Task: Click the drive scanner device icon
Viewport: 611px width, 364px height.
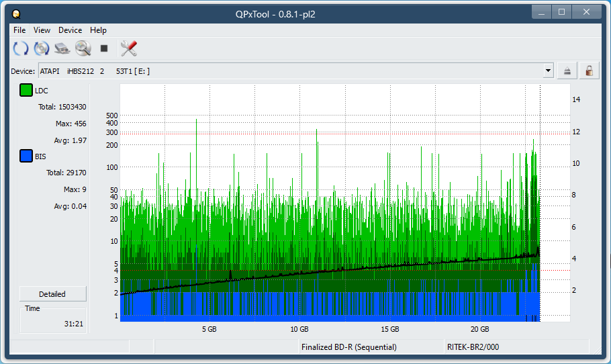Action: tap(62, 48)
